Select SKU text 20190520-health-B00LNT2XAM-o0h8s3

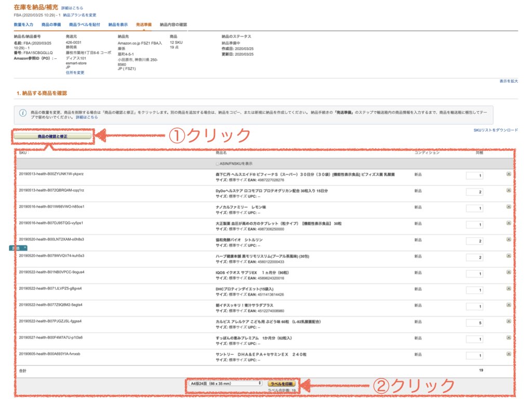point(51,240)
